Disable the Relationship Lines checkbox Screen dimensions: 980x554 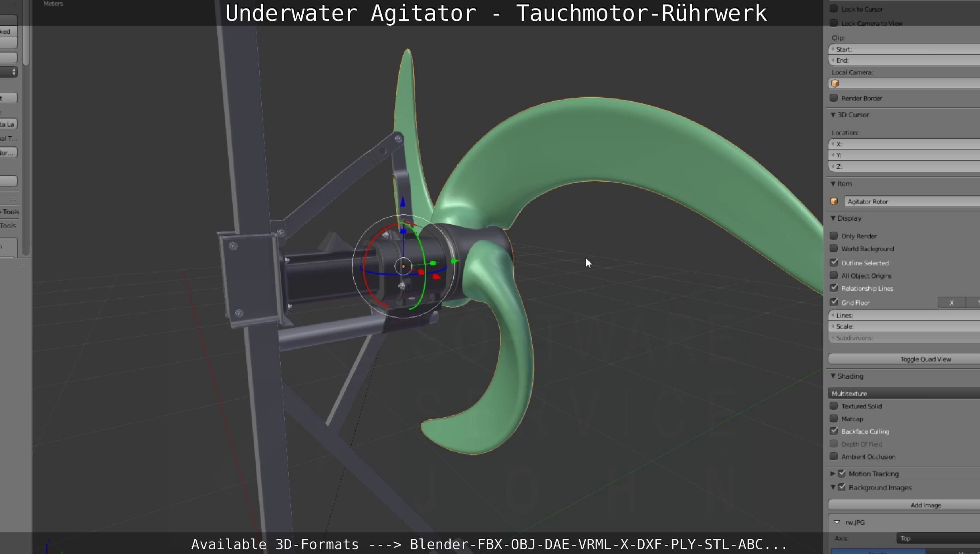pos(834,288)
